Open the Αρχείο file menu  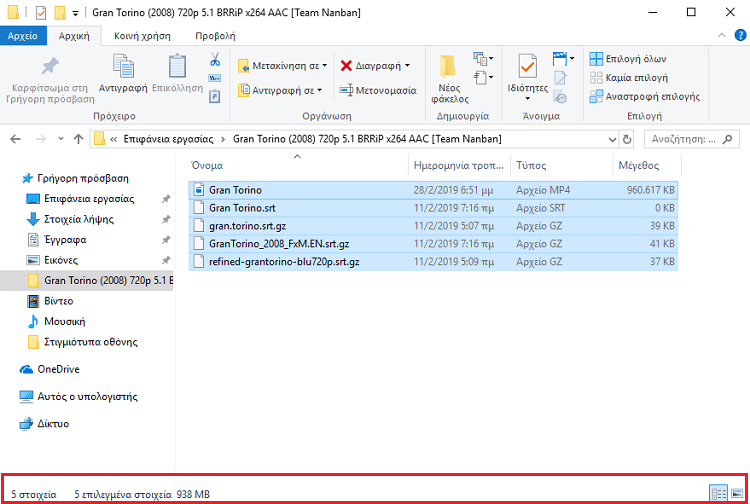(22, 36)
